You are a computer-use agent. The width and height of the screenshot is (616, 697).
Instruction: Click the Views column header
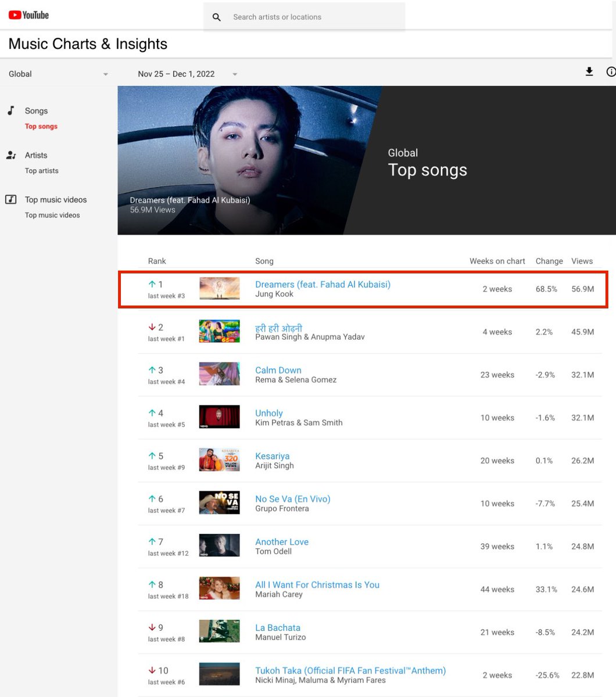[582, 261]
